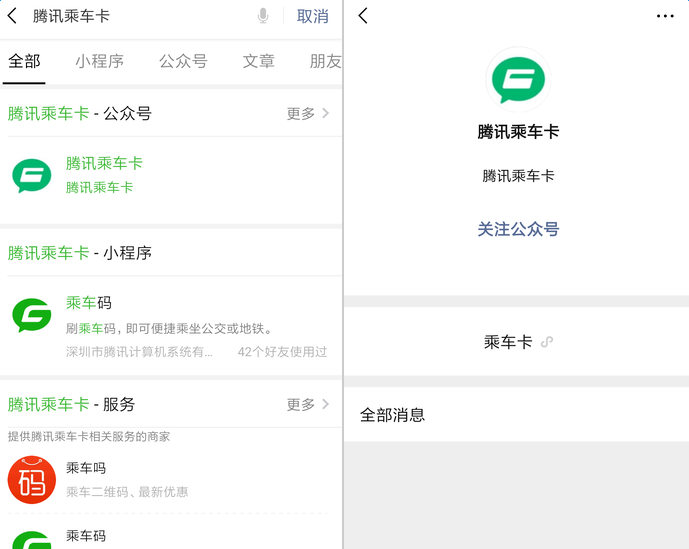Open the three-dot more options menu
This screenshot has width=689, height=549.
[x=665, y=16]
